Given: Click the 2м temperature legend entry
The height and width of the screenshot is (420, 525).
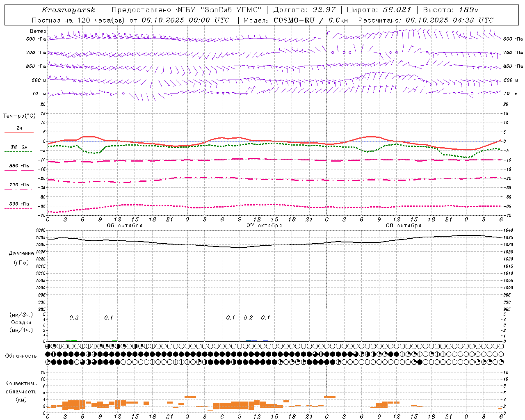Looking at the screenshot, I should [x=19, y=129].
